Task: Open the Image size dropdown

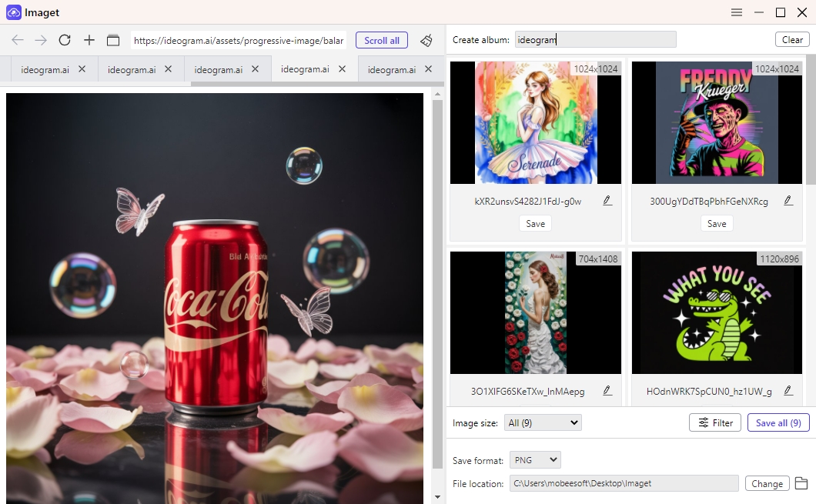Action: click(543, 422)
